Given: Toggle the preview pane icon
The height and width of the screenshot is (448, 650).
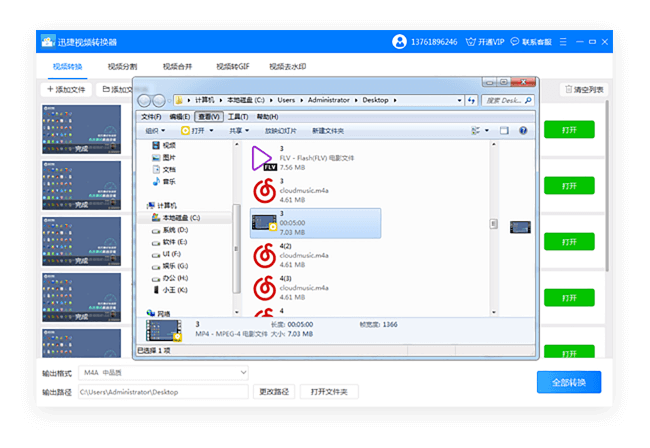Looking at the screenshot, I should [504, 131].
